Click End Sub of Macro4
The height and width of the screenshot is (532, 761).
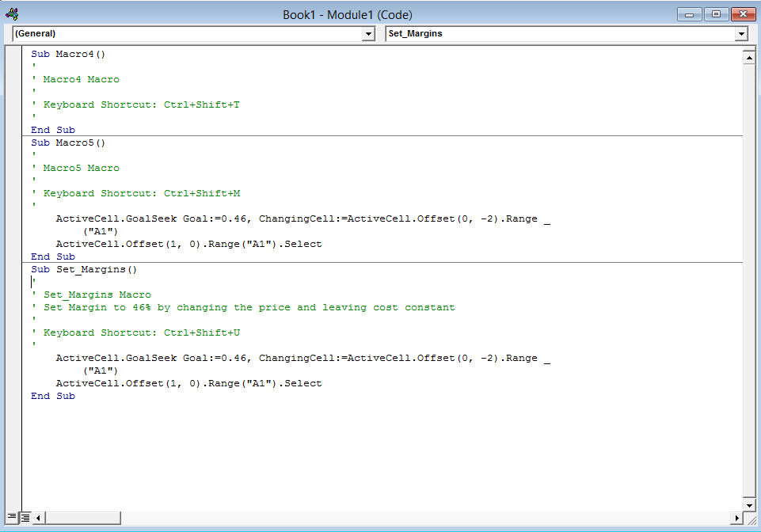53,130
